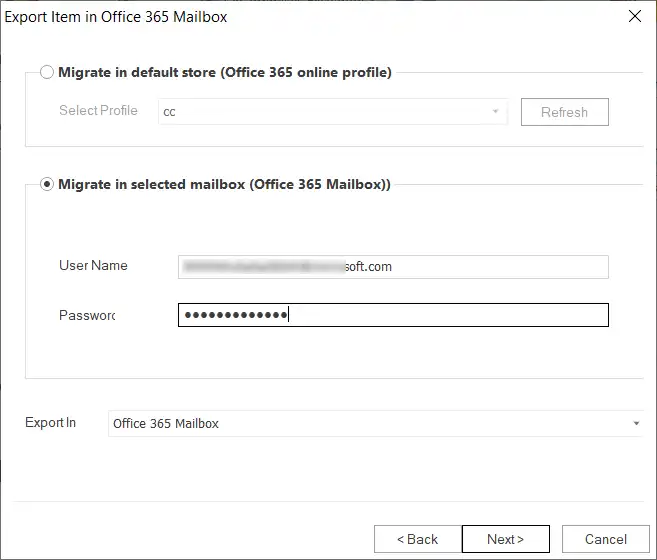Select Migrate in default store radio button

coord(47,72)
